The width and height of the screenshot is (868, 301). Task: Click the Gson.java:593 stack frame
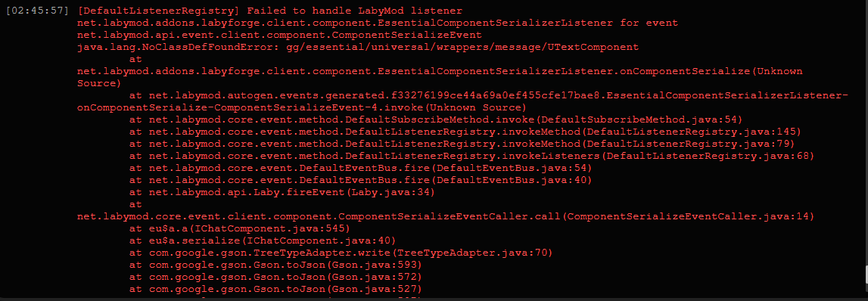tap(275, 265)
